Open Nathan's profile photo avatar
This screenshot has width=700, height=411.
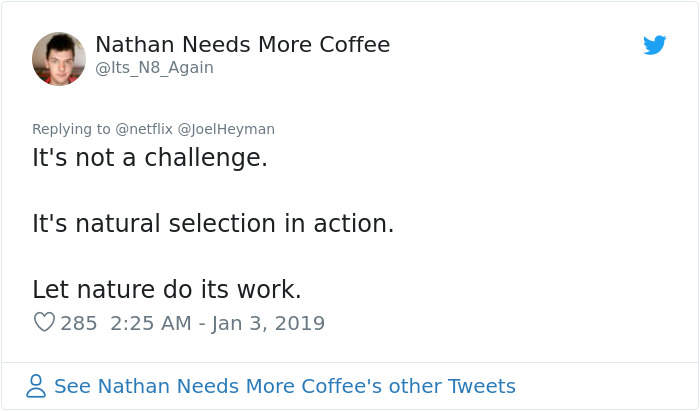(x=59, y=58)
